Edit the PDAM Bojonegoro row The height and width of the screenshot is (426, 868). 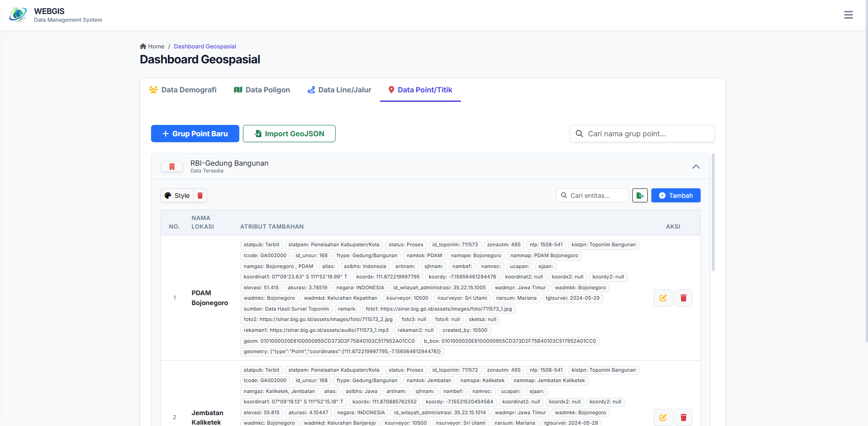click(663, 298)
